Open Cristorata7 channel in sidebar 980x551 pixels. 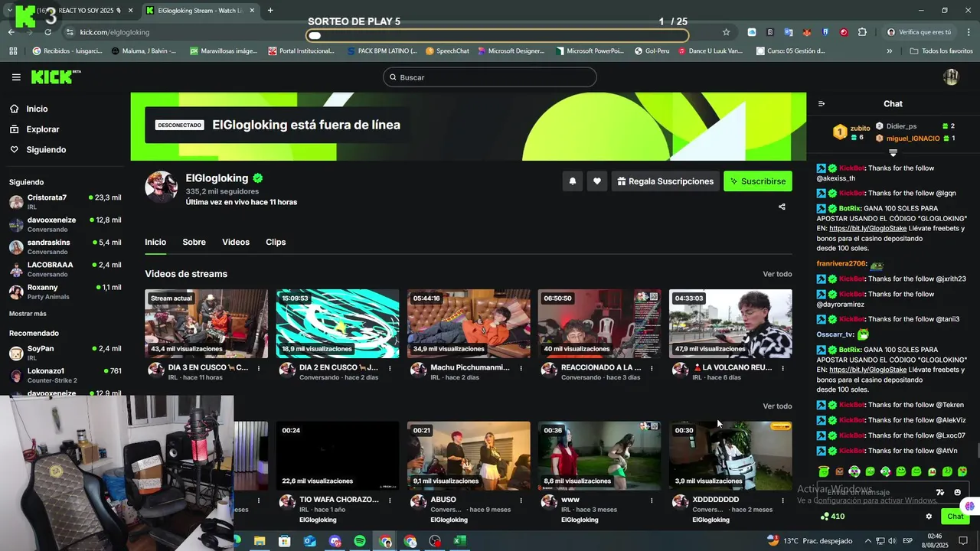65,202
